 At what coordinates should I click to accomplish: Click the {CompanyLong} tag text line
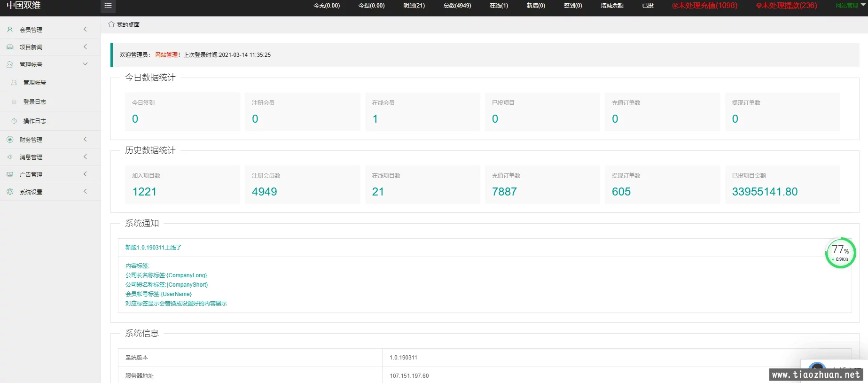tap(166, 275)
